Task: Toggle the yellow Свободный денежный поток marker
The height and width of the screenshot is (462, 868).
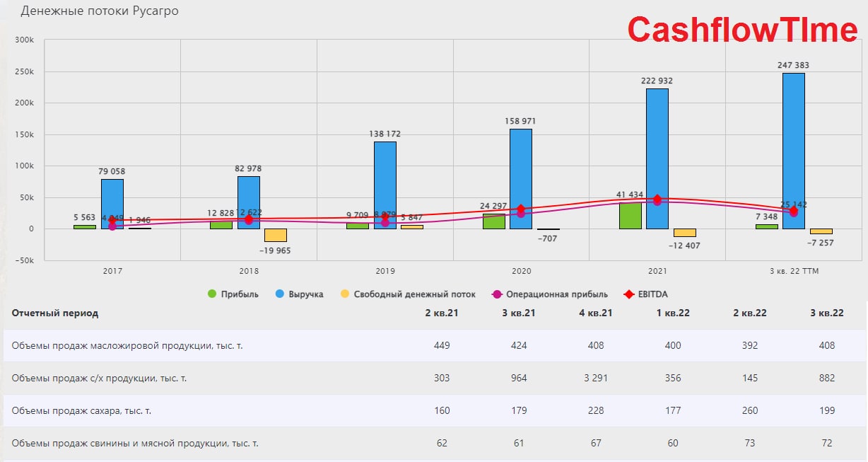Action: (x=344, y=294)
